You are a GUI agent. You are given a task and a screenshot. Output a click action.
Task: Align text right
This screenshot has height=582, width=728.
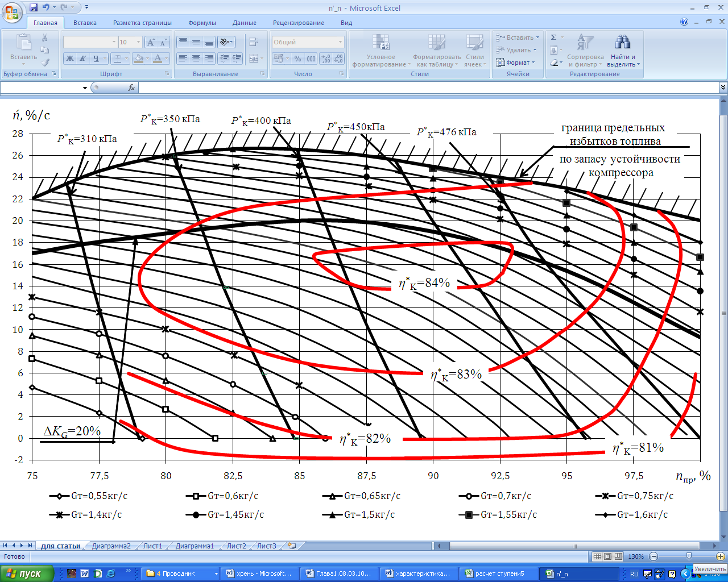pos(209,59)
